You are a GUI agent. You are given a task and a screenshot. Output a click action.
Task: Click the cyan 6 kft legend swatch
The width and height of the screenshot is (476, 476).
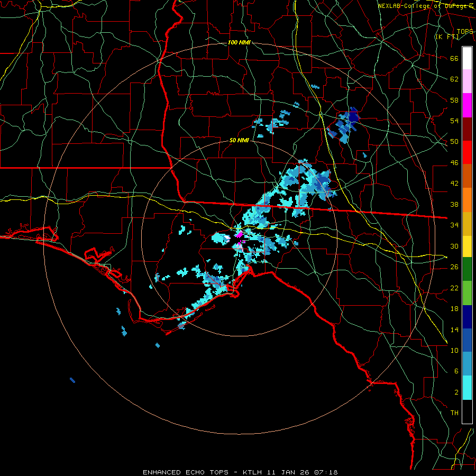pyautogui.click(x=467, y=388)
